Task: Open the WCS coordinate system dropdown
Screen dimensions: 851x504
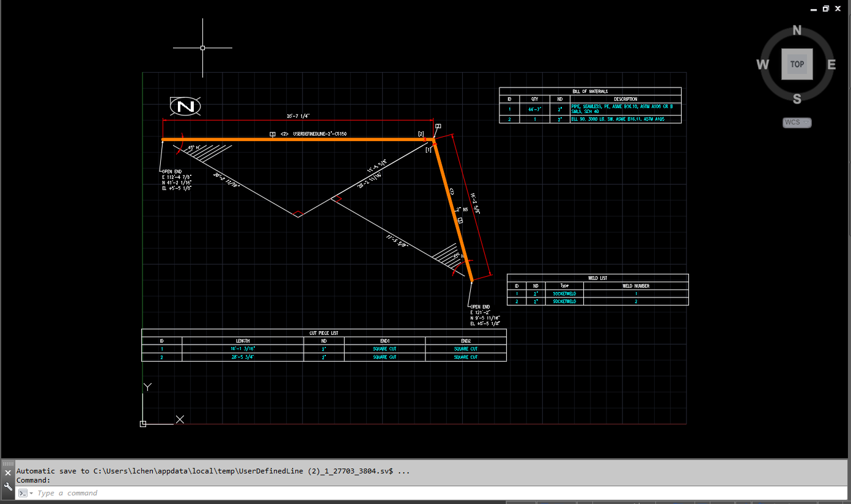Action: 797,122
